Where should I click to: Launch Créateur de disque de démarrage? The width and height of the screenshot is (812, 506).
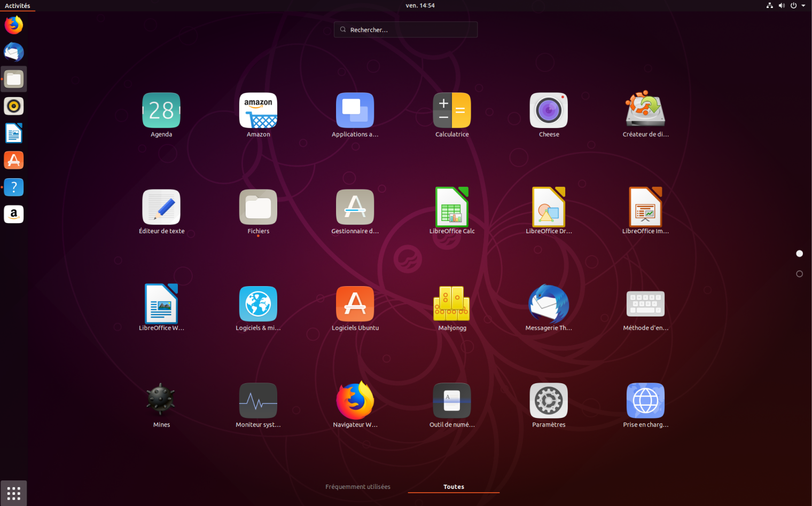click(645, 109)
